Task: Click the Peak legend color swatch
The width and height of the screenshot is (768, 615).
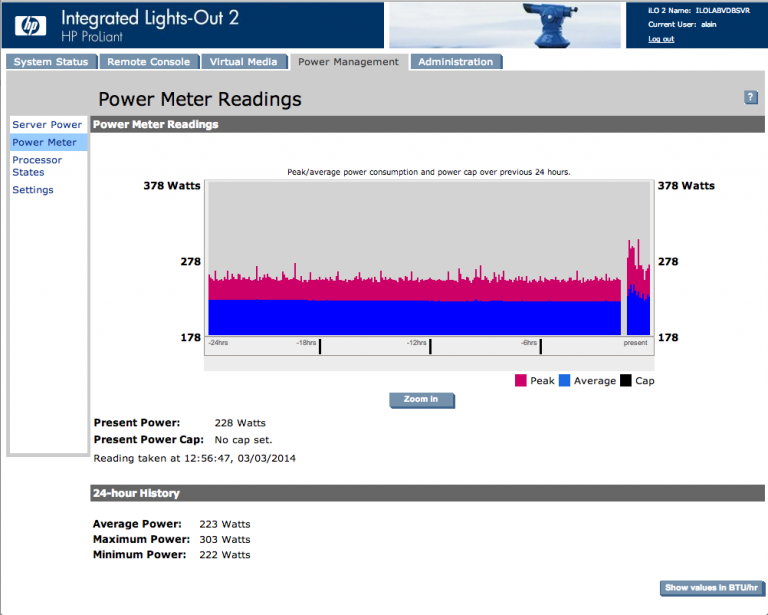Action: tap(521, 380)
